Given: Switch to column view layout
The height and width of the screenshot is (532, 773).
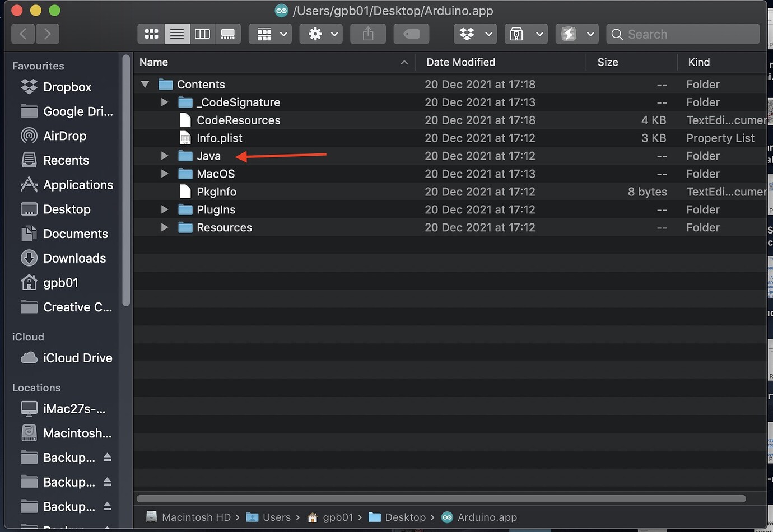Looking at the screenshot, I should (203, 34).
